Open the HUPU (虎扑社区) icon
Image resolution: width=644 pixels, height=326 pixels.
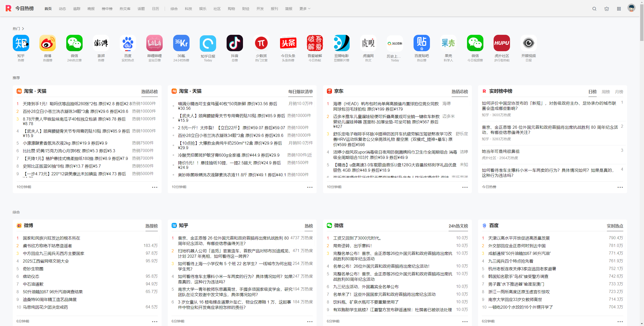pyautogui.click(x=502, y=43)
